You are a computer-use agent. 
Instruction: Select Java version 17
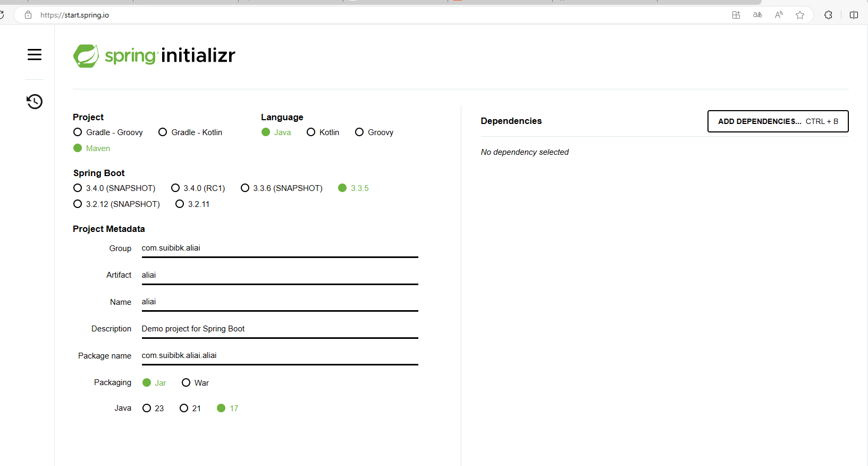coord(227,409)
